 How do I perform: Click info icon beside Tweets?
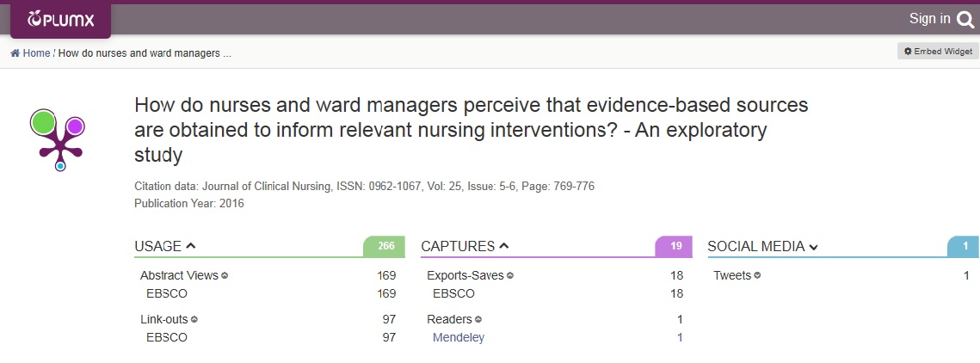tap(757, 275)
